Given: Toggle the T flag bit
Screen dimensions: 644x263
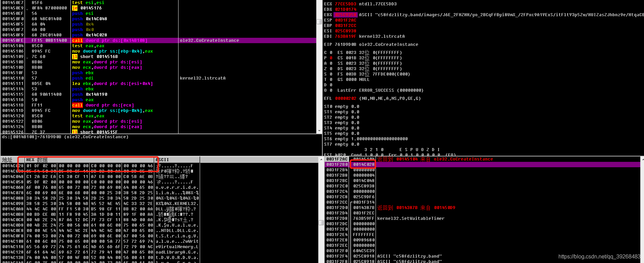Looking at the screenshot, I should [x=331, y=80].
